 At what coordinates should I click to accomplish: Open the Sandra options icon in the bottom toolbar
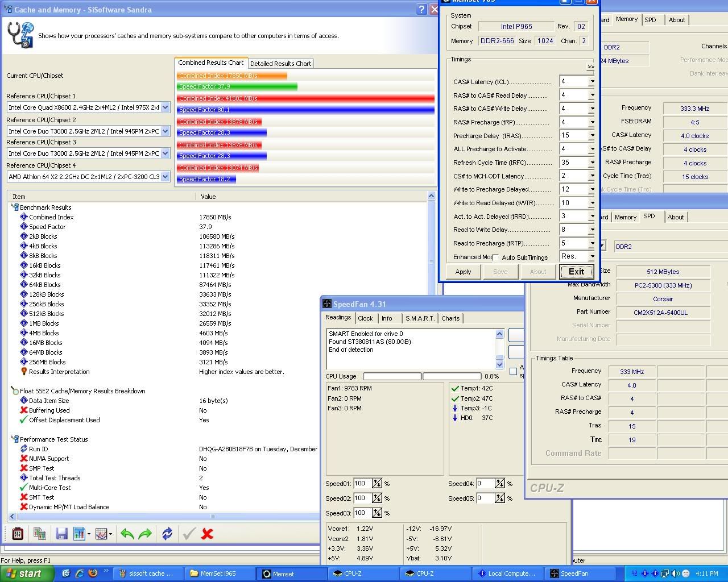click(x=18, y=534)
